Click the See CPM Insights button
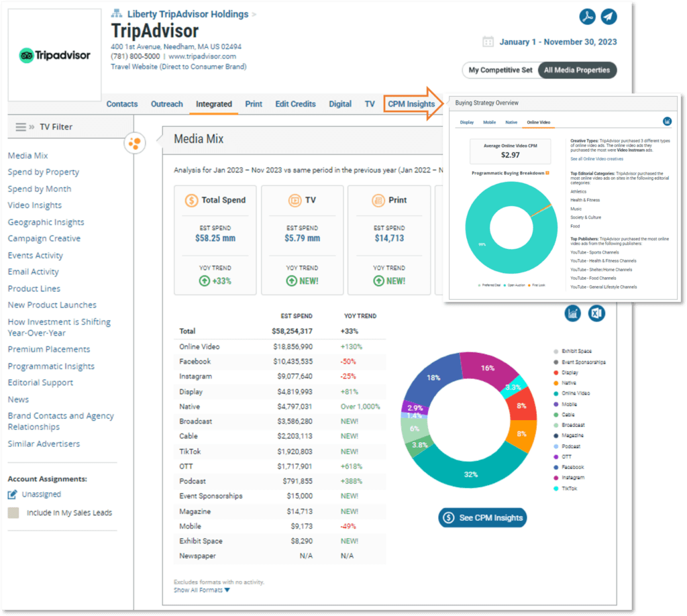The image size is (687, 616). pos(482,518)
